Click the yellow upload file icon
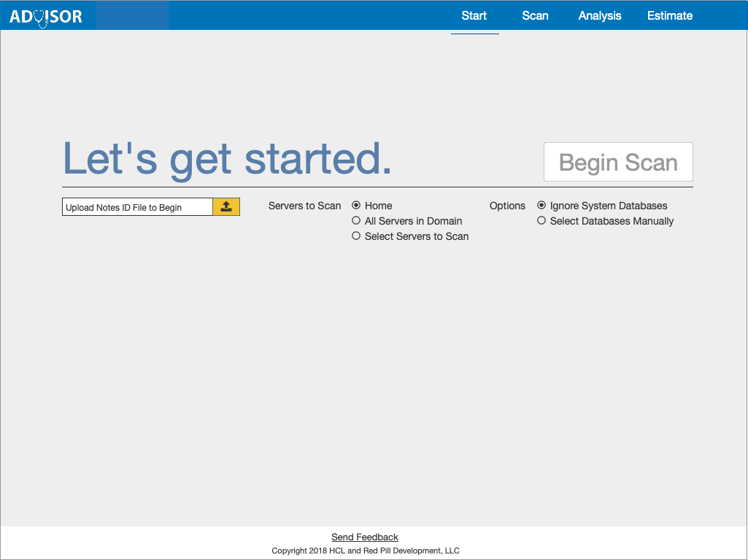Image resolution: width=748 pixels, height=560 pixels. point(226,206)
